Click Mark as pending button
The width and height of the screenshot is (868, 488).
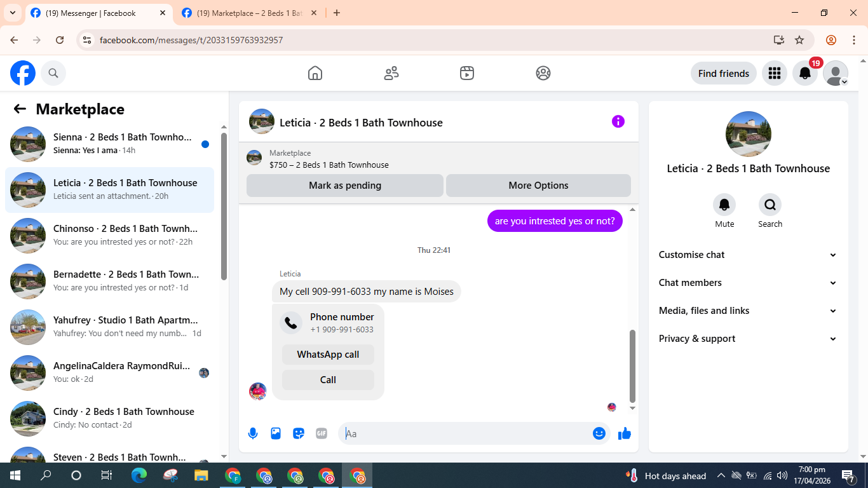[345, 186]
